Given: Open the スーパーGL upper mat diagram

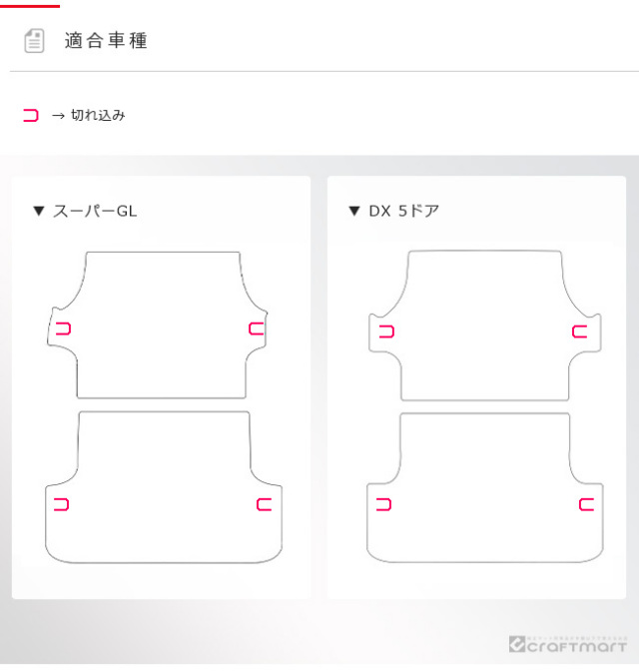Looking at the screenshot, I should tap(160, 320).
